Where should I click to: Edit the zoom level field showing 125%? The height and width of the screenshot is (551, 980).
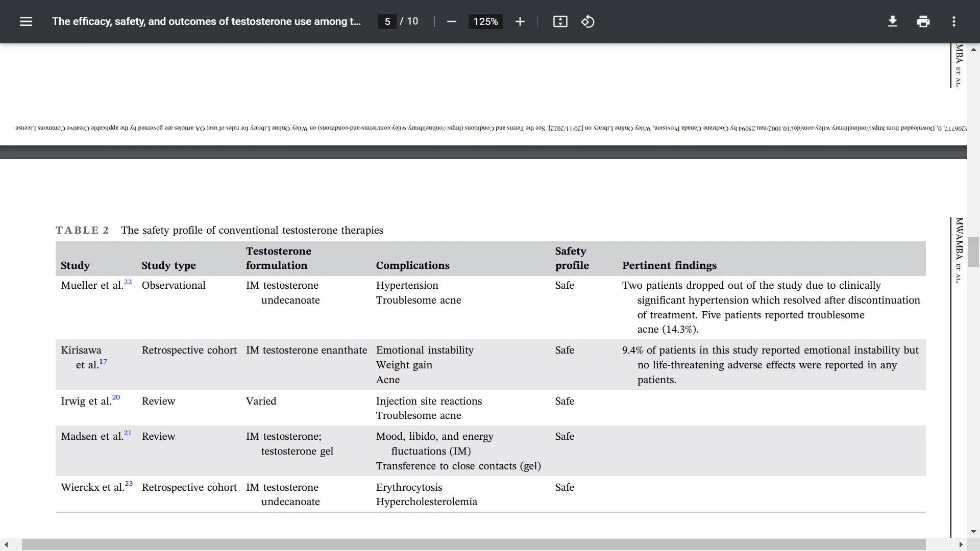[x=485, y=21]
